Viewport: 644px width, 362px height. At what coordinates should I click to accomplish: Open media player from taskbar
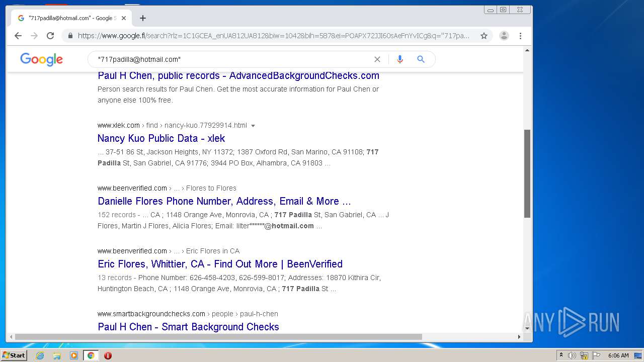click(x=74, y=355)
